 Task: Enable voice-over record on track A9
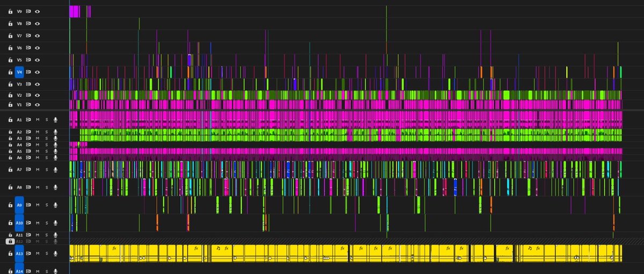tap(55, 205)
